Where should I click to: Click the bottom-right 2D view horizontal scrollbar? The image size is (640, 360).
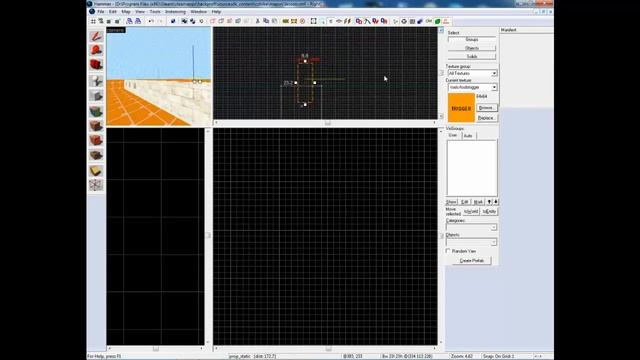(x=325, y=349)
